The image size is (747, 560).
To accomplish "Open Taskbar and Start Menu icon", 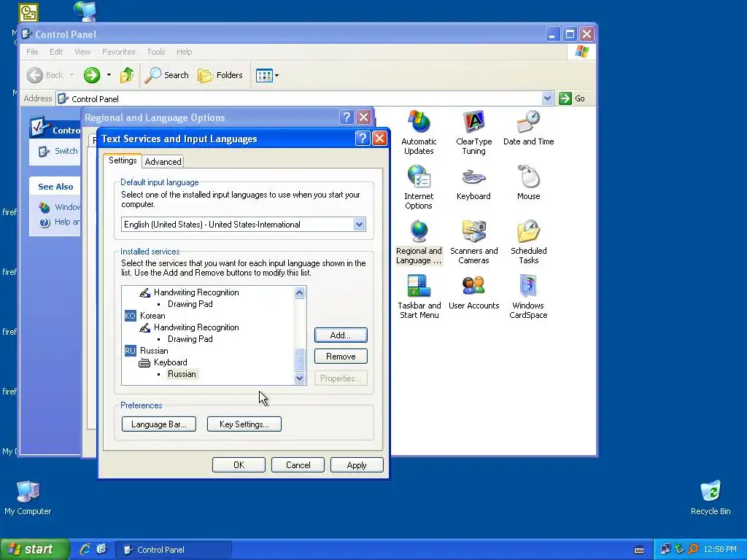I will tap(419, 297).
